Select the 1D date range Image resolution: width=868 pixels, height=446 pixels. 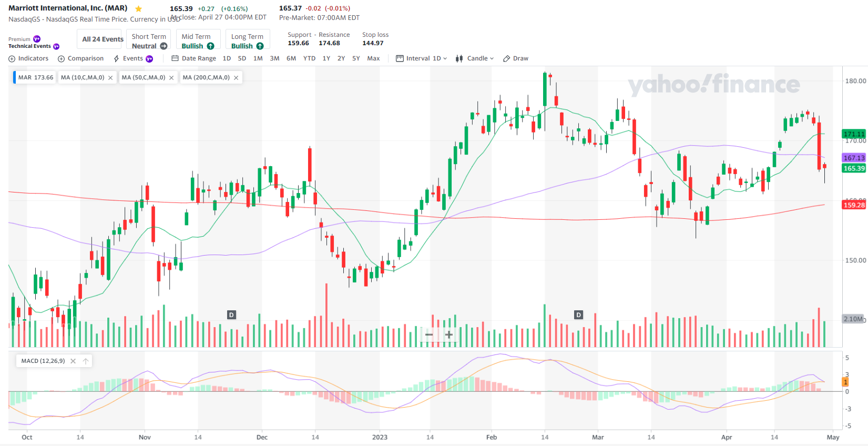[x=227, y=58]
